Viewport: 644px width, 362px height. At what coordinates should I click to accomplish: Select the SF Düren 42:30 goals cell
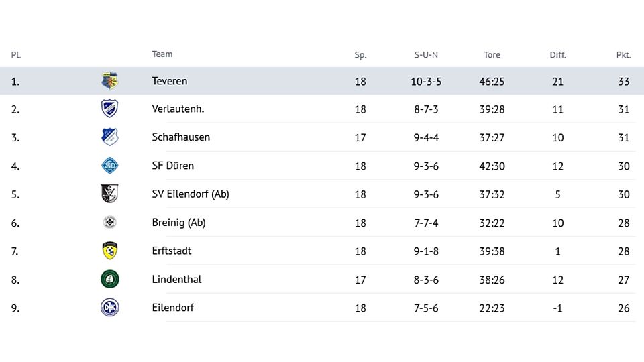pyautogui.click(x=492, y=166)
